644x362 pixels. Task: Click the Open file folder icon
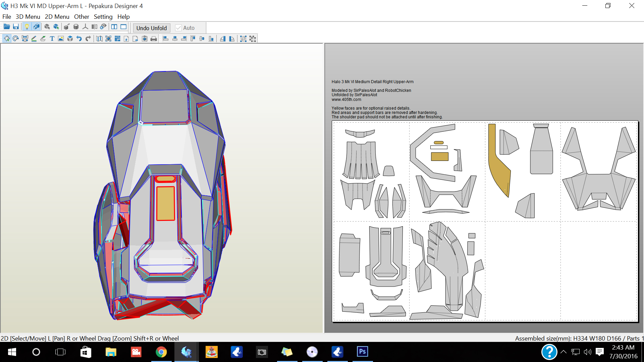click(7, 27)
